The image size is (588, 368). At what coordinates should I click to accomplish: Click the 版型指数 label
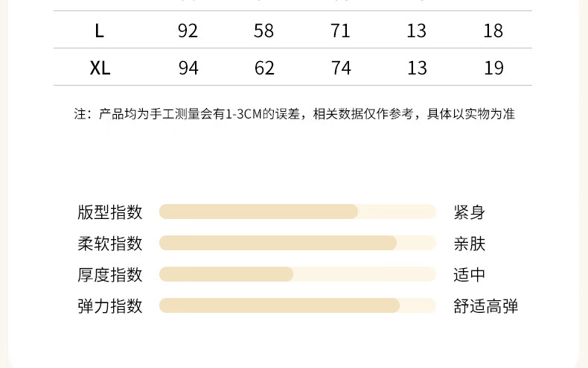coord(109,212)
